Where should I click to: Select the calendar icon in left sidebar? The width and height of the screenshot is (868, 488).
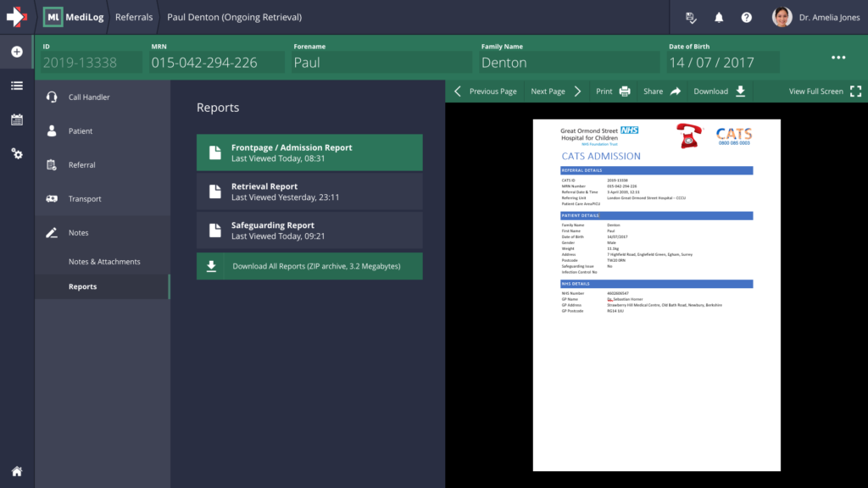[16, 120]
